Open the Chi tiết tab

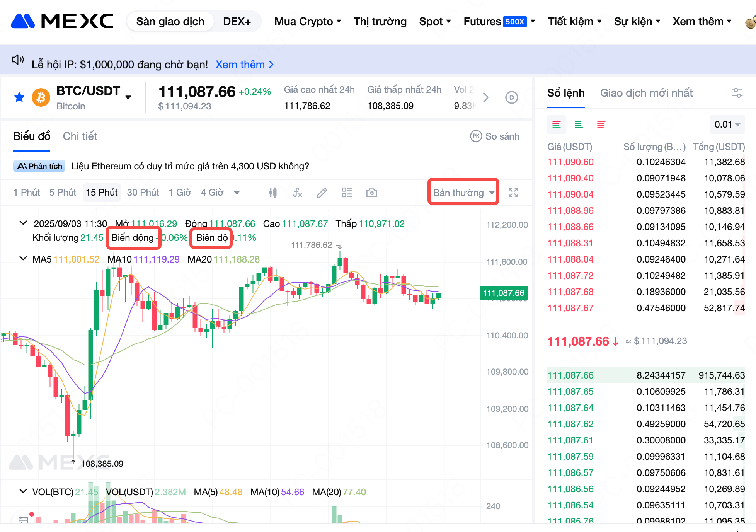click(x=80, y=136)
